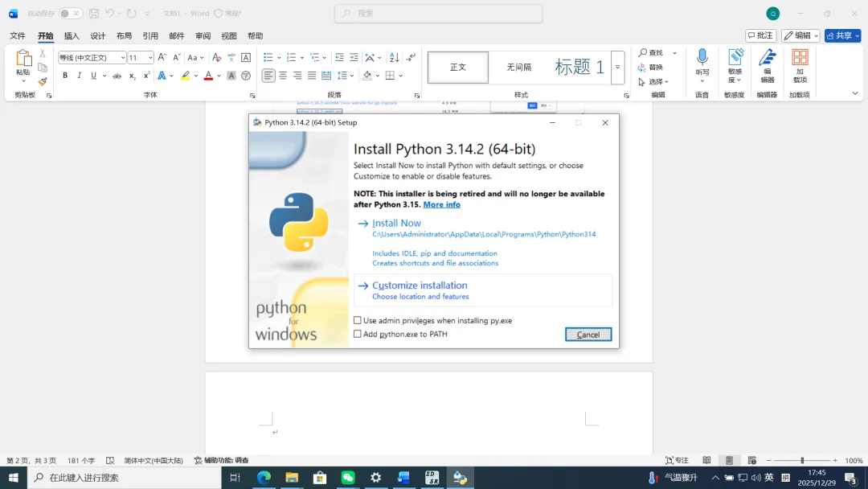Collapse the ribbon with the chevron arrow

click(x=854, y=93)
